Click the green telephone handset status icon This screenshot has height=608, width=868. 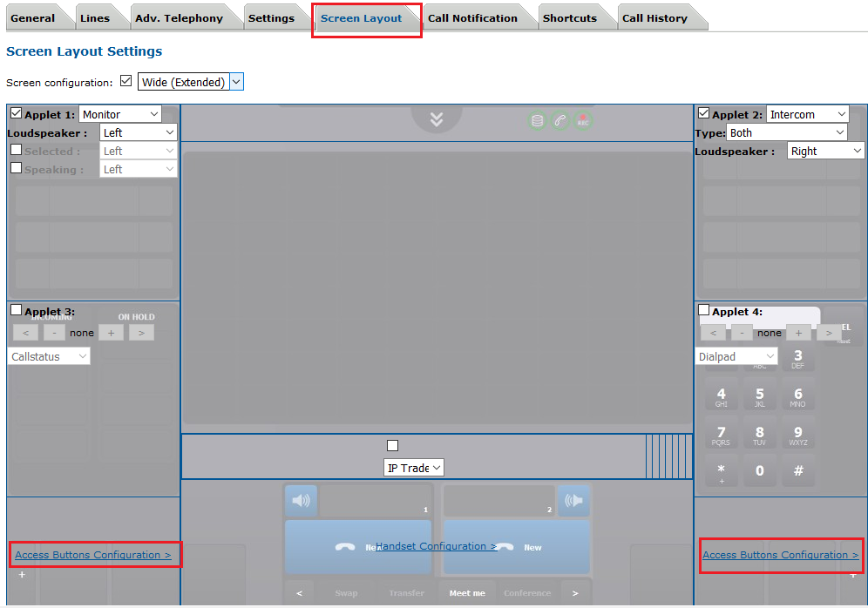click(560, 120)
